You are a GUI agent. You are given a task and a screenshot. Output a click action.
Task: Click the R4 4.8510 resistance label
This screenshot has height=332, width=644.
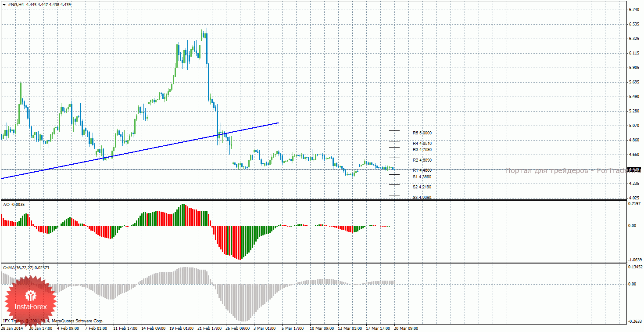[422, 143]
